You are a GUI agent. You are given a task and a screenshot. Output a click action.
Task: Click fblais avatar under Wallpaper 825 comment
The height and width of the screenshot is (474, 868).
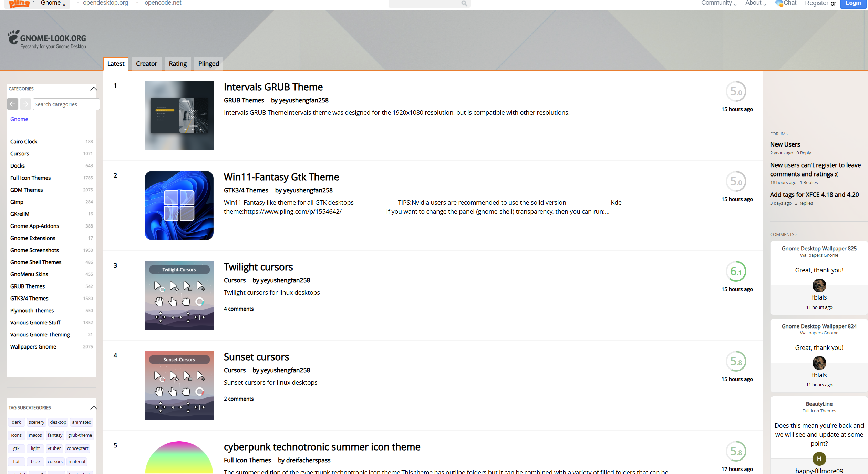(x=819, y=285)
